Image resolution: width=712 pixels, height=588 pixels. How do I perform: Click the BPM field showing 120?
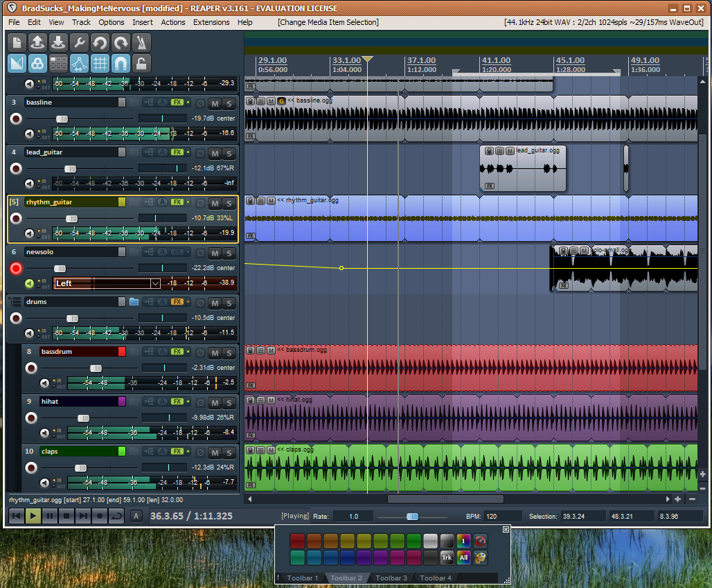[x=503, y=516]
